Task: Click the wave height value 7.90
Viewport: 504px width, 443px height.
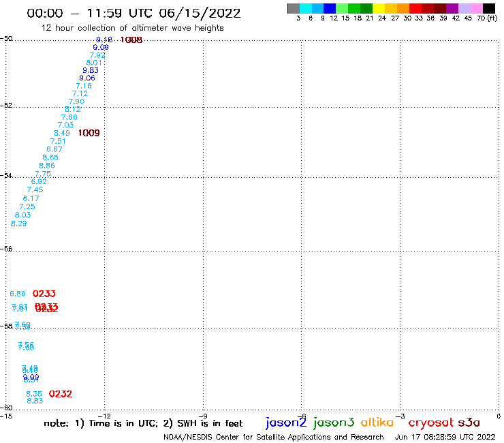Action: click(76, 102)
